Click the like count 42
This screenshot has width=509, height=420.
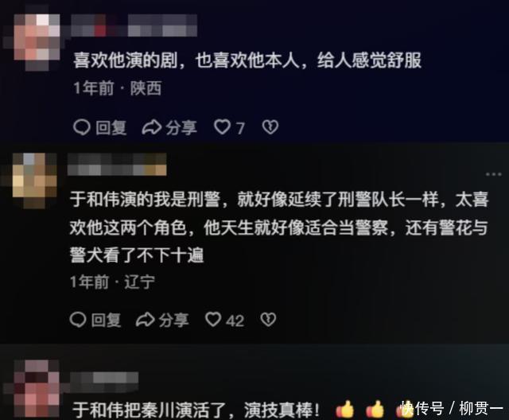(235, 321)
